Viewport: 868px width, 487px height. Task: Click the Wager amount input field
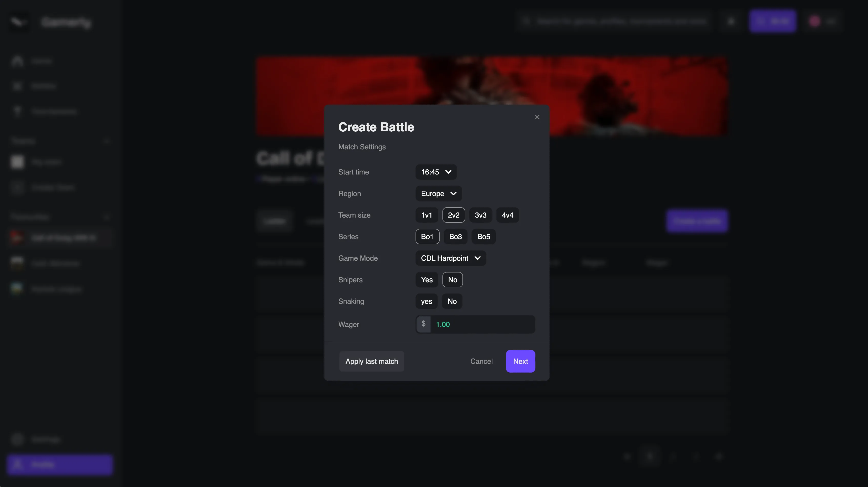[x=482, y=324]
